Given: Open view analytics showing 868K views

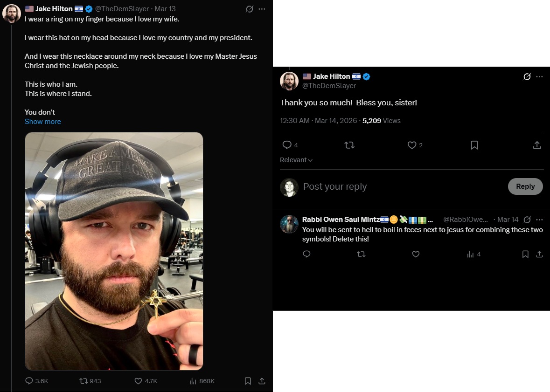Looking at the screenshot, I should coord(193,381).
